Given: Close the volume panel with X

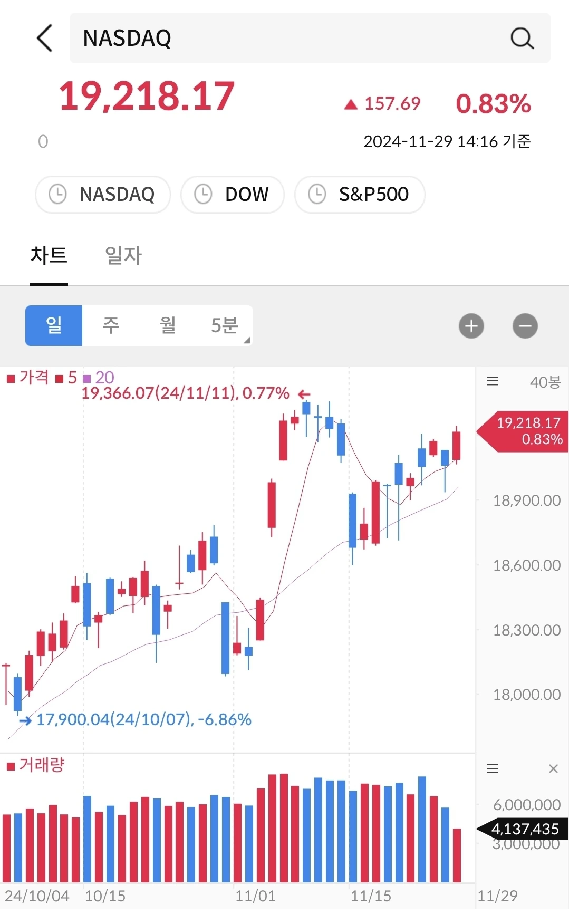Looking at the screenshot, I should (x=553, y=768).
